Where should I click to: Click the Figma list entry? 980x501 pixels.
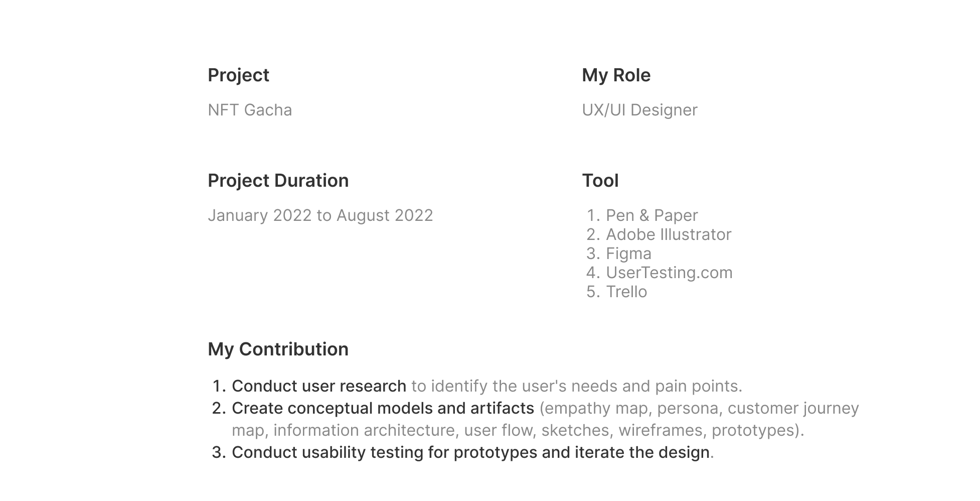coord(628,254)
